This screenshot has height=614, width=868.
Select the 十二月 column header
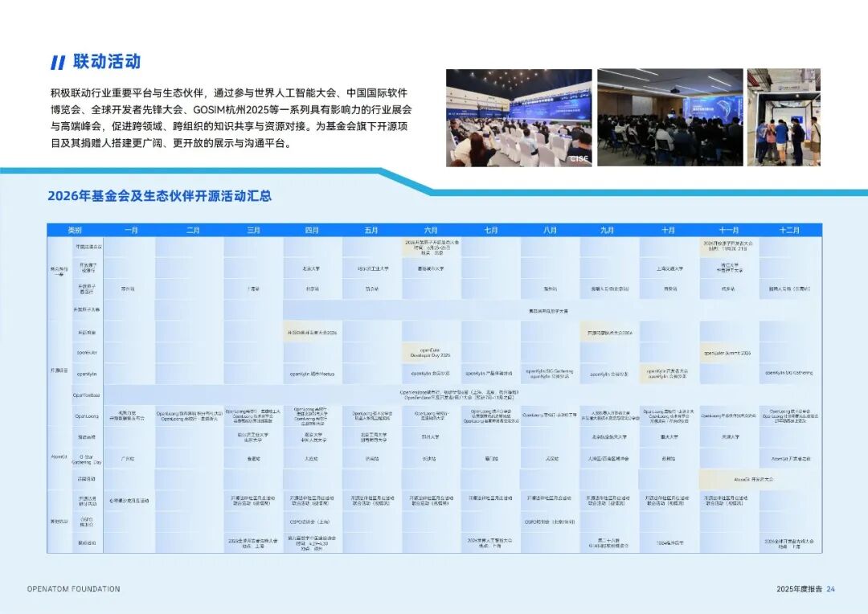[789, 230]
